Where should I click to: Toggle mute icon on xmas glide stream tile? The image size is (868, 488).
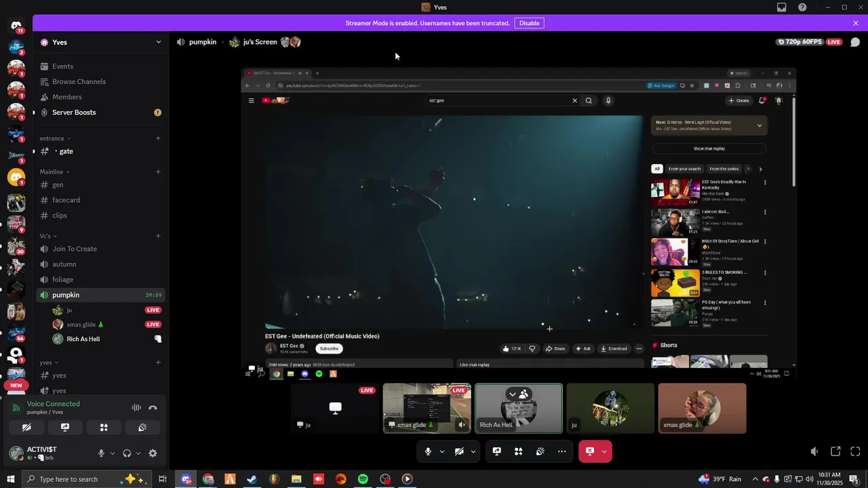tap(462, 425)
